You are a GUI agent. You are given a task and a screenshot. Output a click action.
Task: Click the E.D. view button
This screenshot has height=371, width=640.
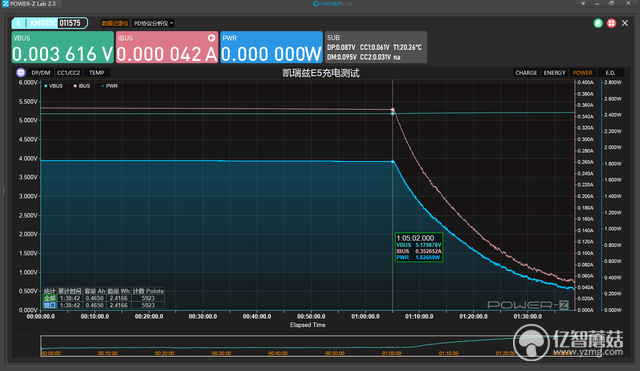pos(610,73)
